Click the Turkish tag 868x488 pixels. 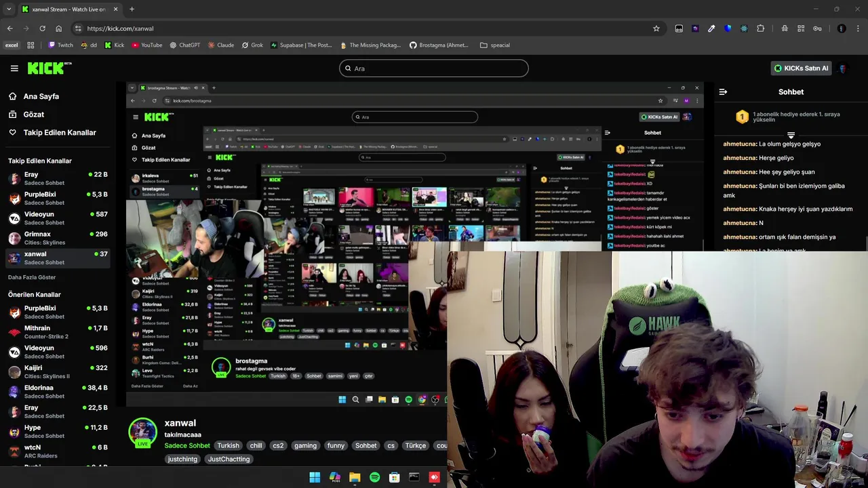point(228,446)
